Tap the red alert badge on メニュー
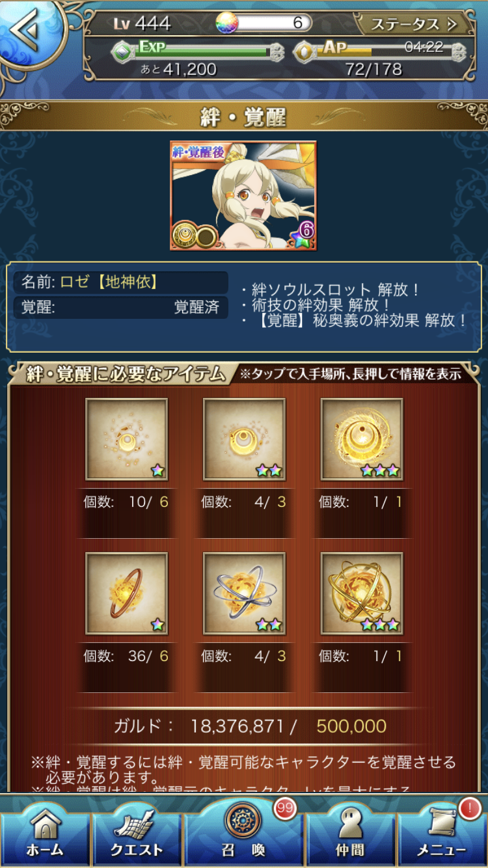The image size is (488, 868). [469, 809]
